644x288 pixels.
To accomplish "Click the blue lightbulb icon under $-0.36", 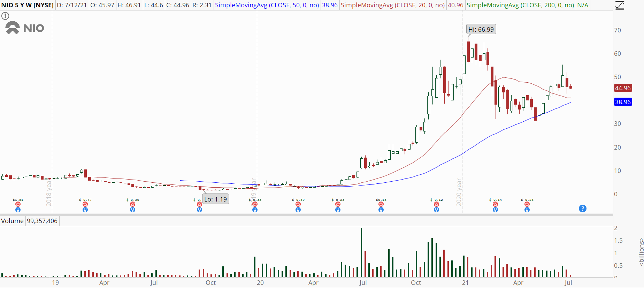I will point(132,210).
